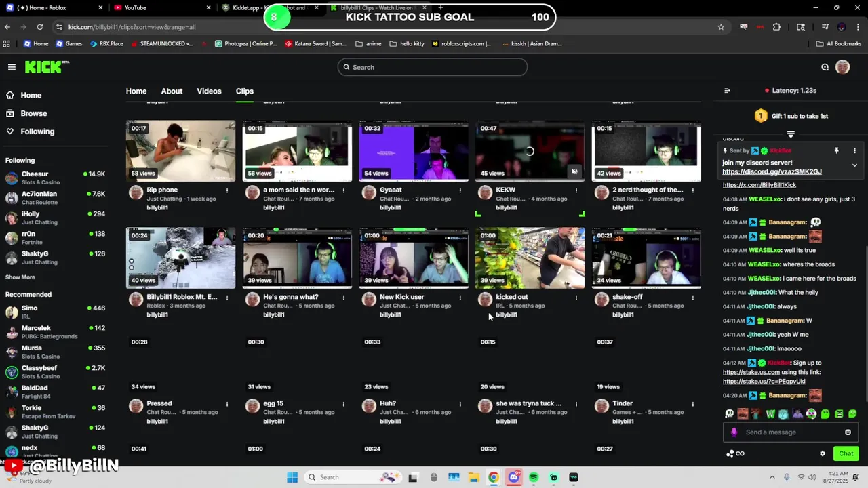Open the All Bookmarks folder
Viewport: 868px width, 488px height.
click(x=839, y=43)
